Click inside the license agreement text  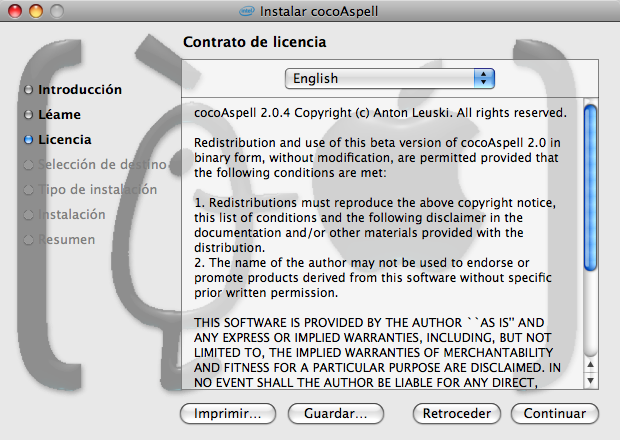(380, 240)
